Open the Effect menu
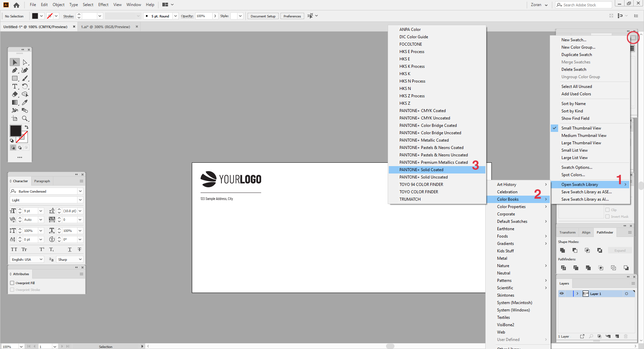Image resolution: width=644 pixels, height=349 pixels. (103, 5)
